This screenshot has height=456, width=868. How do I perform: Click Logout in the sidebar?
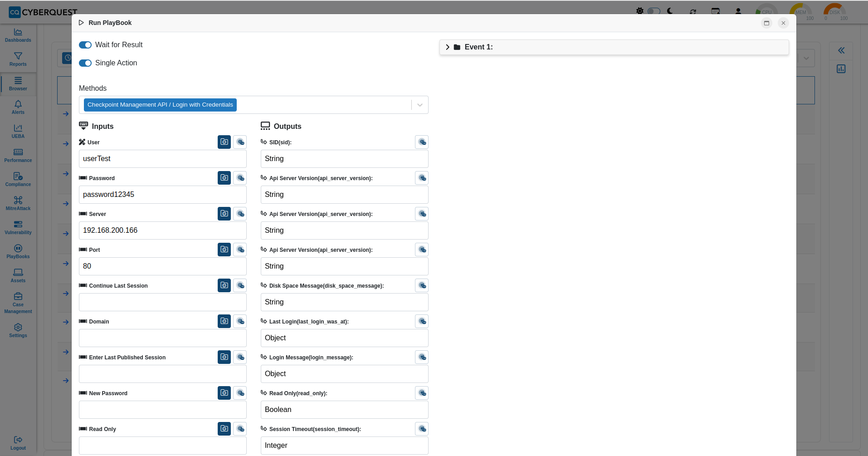pyautogui.click(x=18, y=443)
